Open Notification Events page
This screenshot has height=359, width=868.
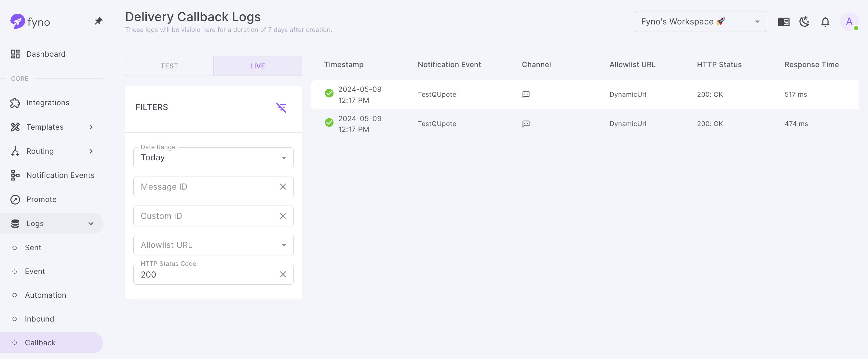[60, 175]
